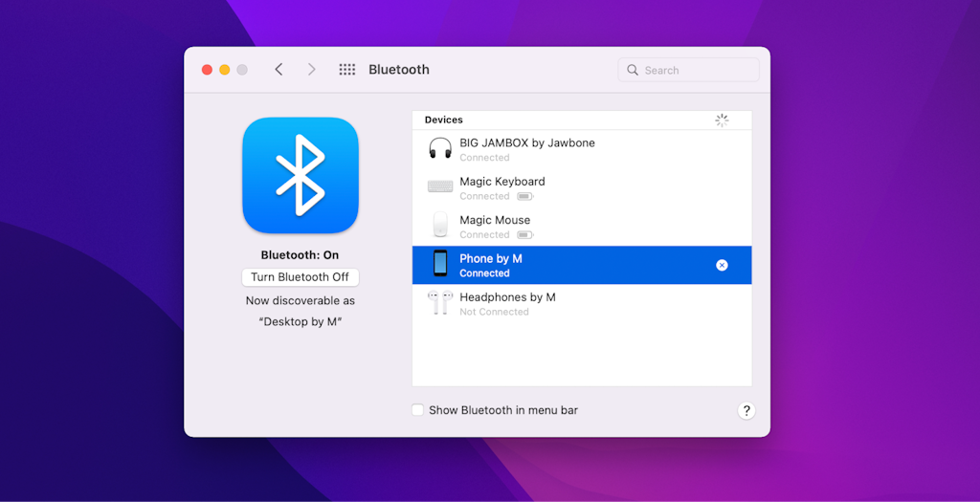980x502 pixels.
Task: Click the Magic Mouse device icon
Action: (x=440, y=225)
